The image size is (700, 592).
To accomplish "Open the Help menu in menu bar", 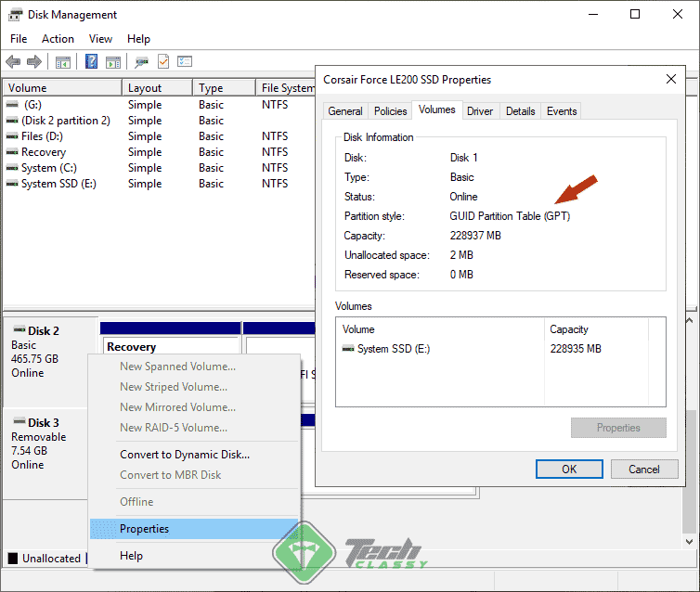I will (138, 39).
